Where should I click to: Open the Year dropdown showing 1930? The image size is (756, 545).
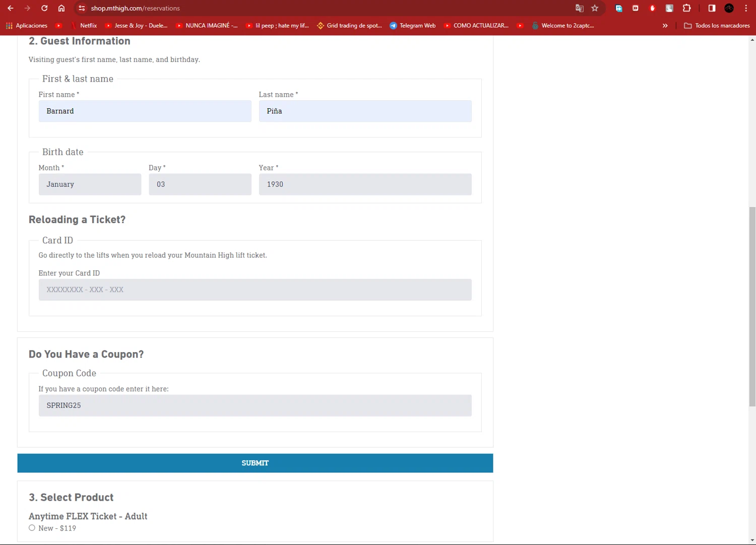click(x=365, y=184)
